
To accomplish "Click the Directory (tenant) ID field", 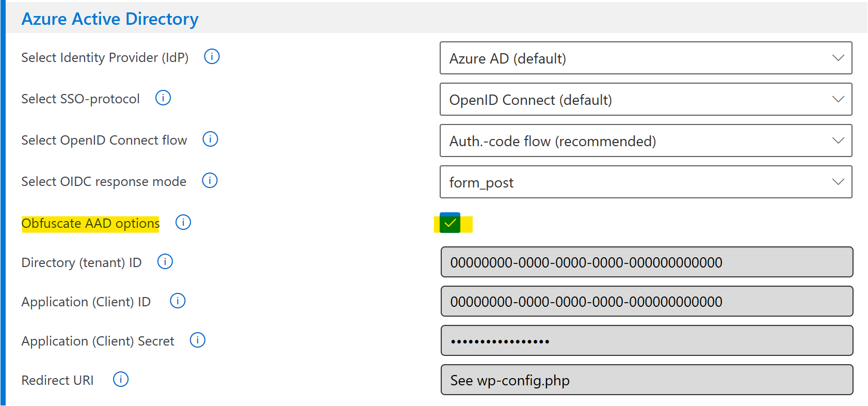I will [x=647, y=262].
